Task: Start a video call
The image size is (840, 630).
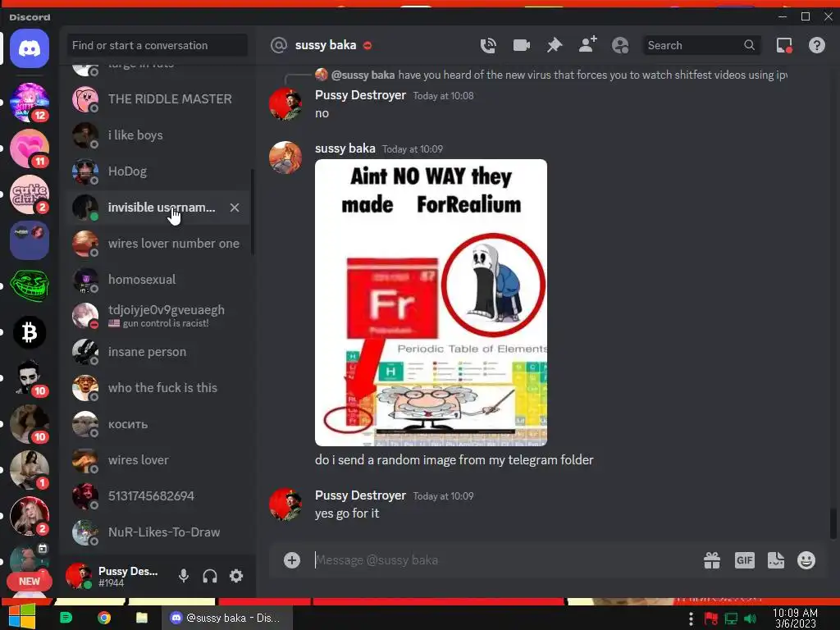Action: pyautogui.click(x=521, y=46)
